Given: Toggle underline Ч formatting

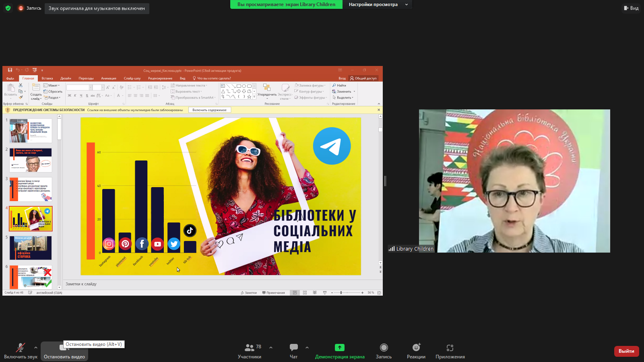Looking at the screenshot, I should [81, 96].
